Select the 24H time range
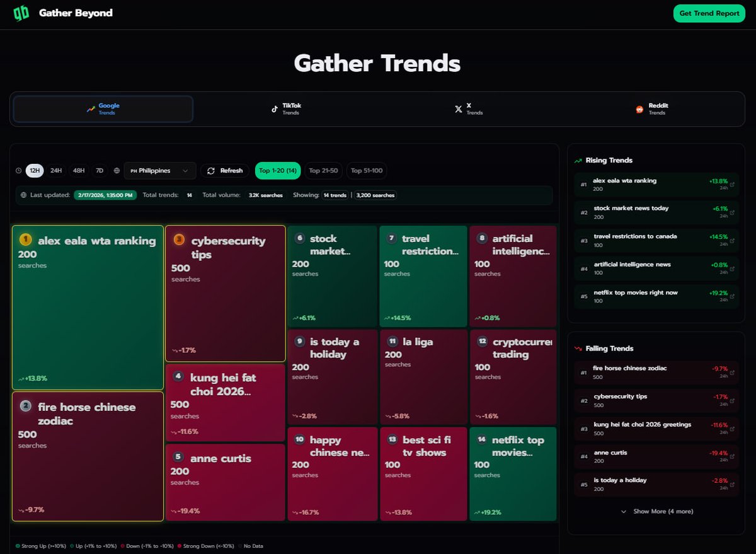The height and width of the screenshot is (554, 756). pyautogui.click(x=56, y=171)
